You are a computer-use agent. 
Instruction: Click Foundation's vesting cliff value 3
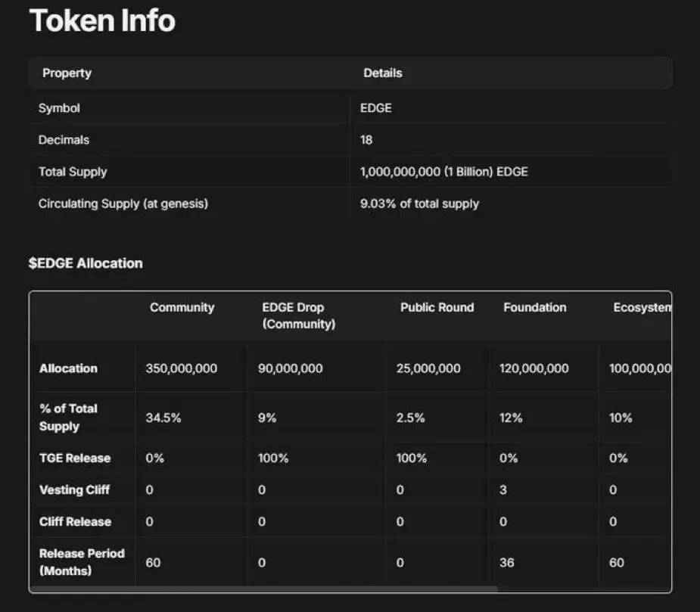[503, 489]
